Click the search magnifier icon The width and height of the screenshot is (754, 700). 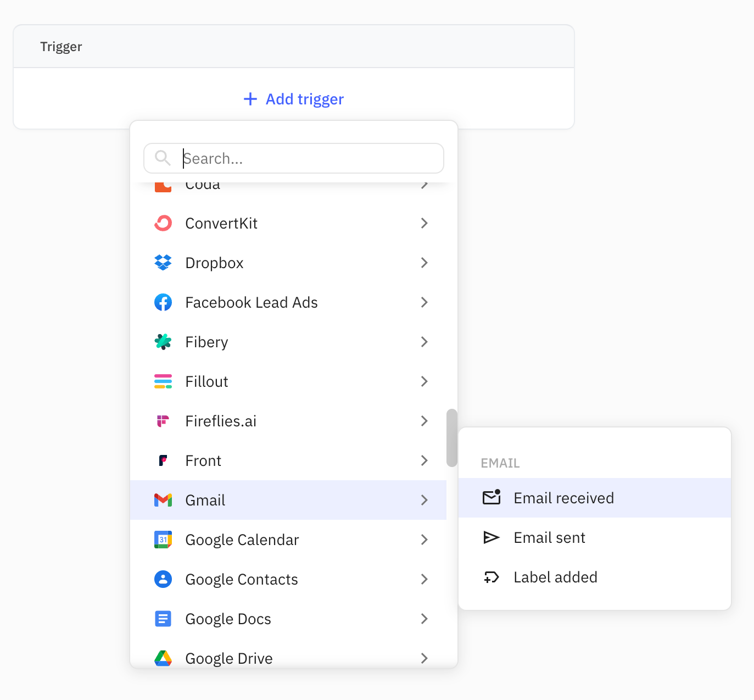pyautogui.click(x=163, y=158)
